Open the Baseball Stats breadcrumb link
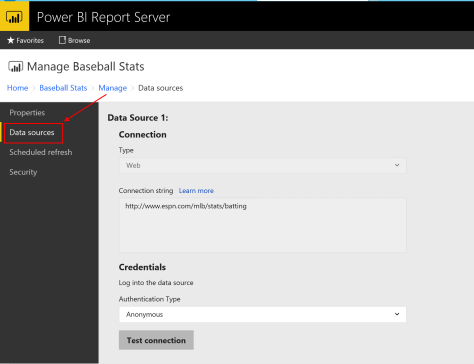This screenshot has height=364, width=474. click(x=63, y=88)
